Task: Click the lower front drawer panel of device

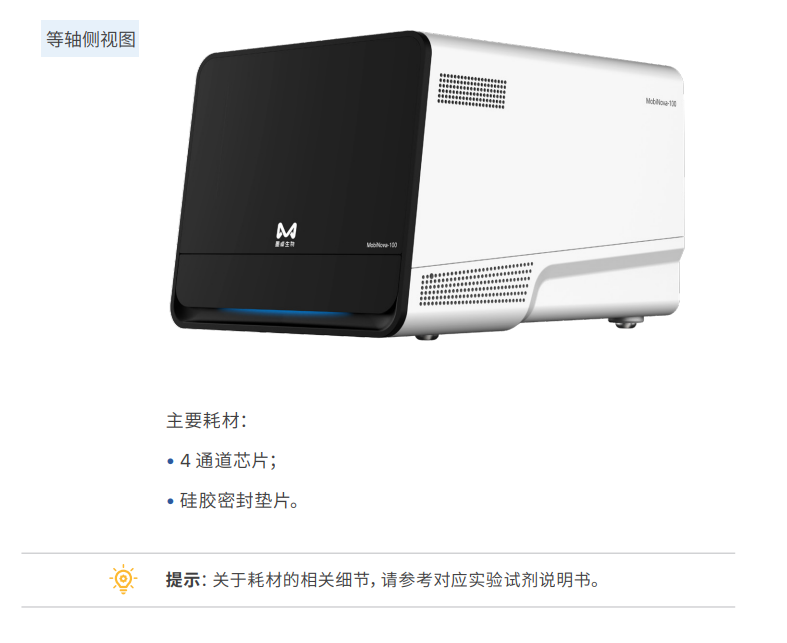Action: 289,281
